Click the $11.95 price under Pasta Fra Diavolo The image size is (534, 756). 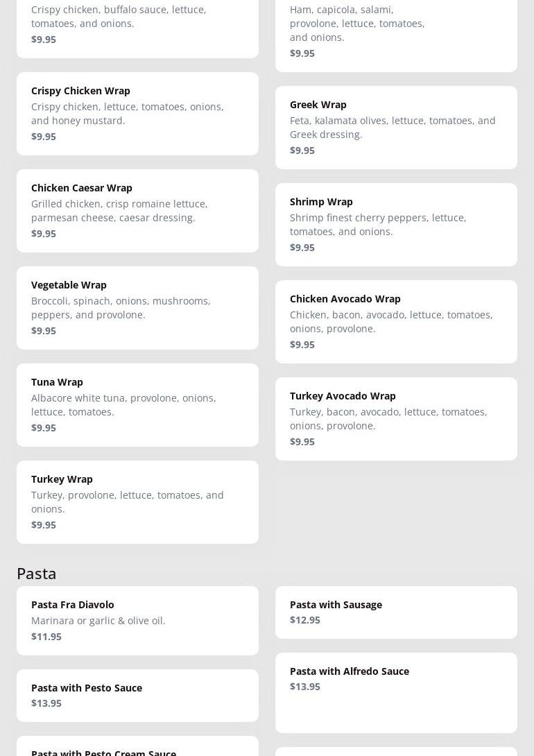[46, 637]
